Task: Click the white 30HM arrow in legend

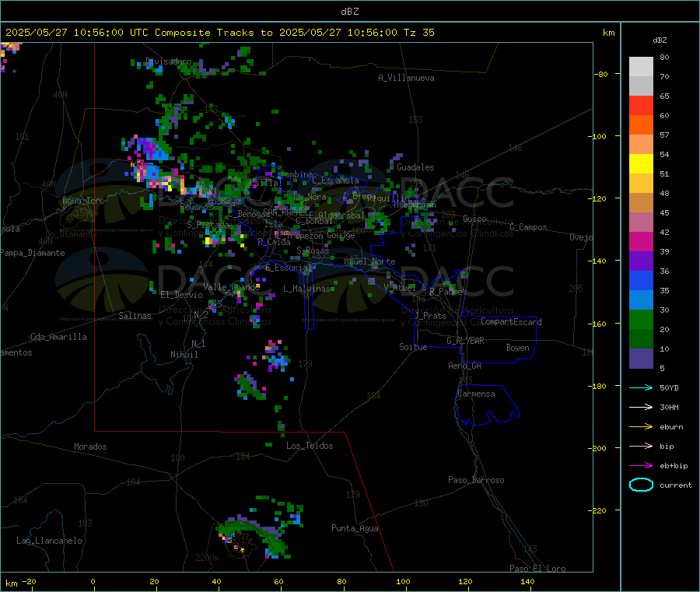Action: pyautogui.click(x=641, y=407)
